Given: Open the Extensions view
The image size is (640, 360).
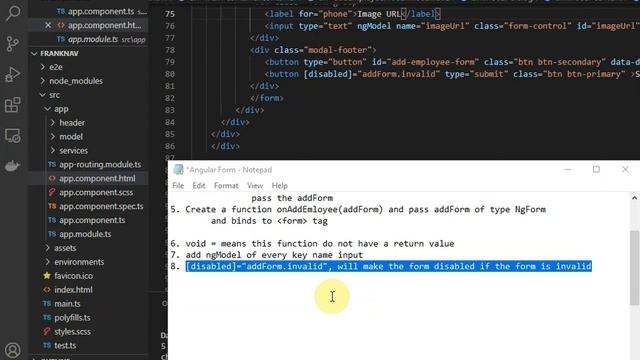Looking at the screenshot, I should (x=13, y=105).
